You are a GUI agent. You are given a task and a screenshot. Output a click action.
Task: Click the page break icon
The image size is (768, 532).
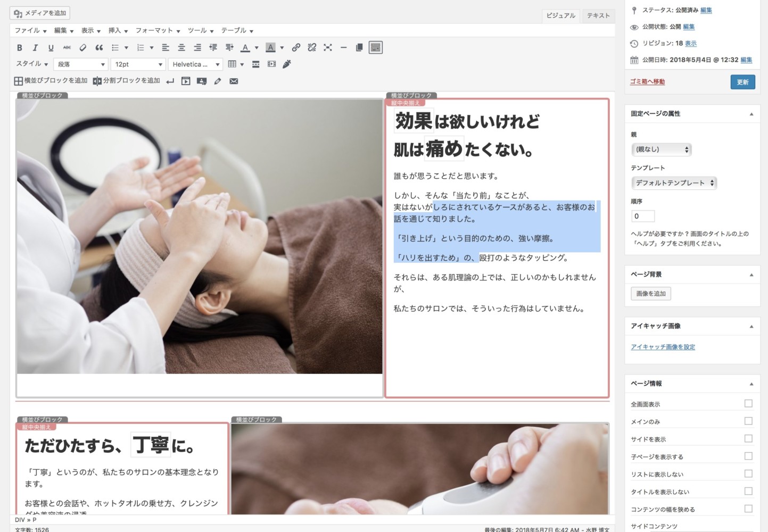[256, 64]
